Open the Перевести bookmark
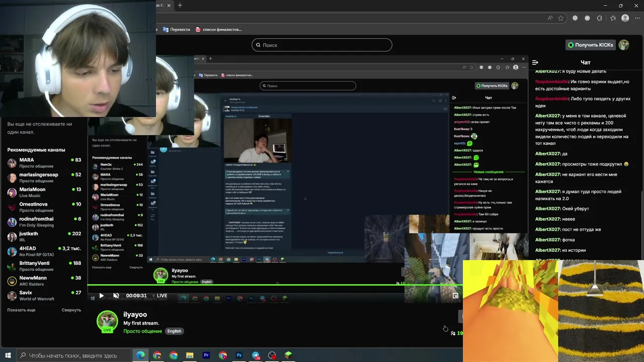This screenshot has height=362, width=644. [177, 30]
